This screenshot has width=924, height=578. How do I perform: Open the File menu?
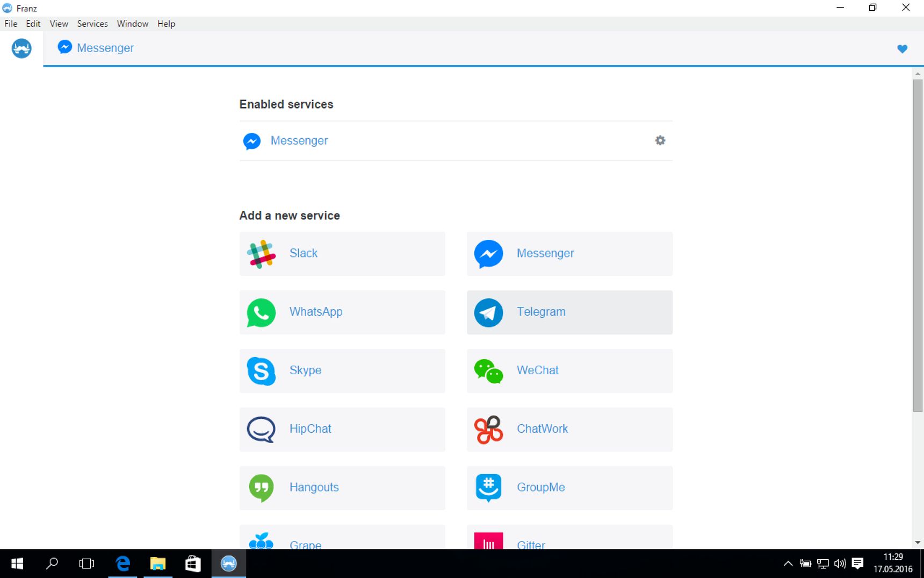click(x=11, y=24)
